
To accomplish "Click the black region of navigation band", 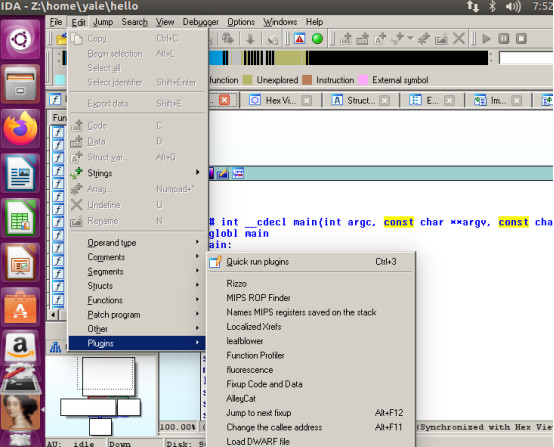I will [397, 58].
